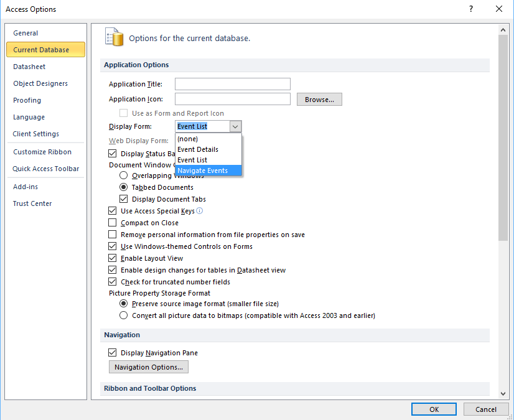This screenshot has width=514, height=420.
Task: Disable the Enable Layout View checkbox
Action: point(113,258)
